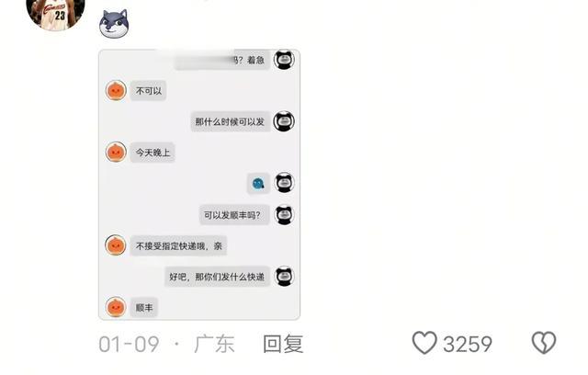Dislike the comment with the broken heart icon
588x375 pixels.
tap(544, 343)
